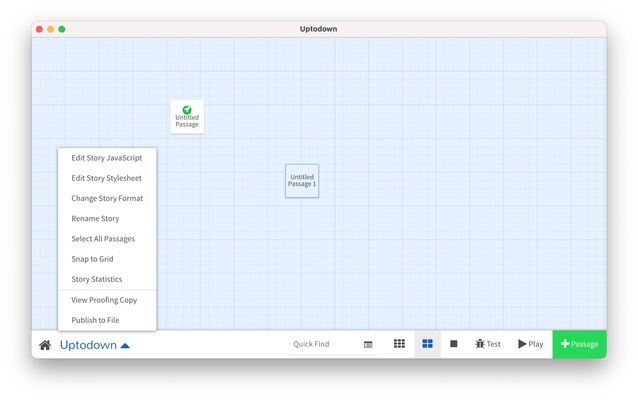The width and height of the screenshot is (638, 400).
Task: Click the green start rocket icon
Action: pyautogui.click(x=187, y=109)
